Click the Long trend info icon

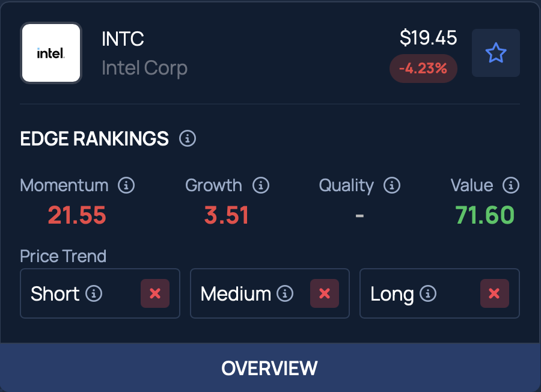428,293
